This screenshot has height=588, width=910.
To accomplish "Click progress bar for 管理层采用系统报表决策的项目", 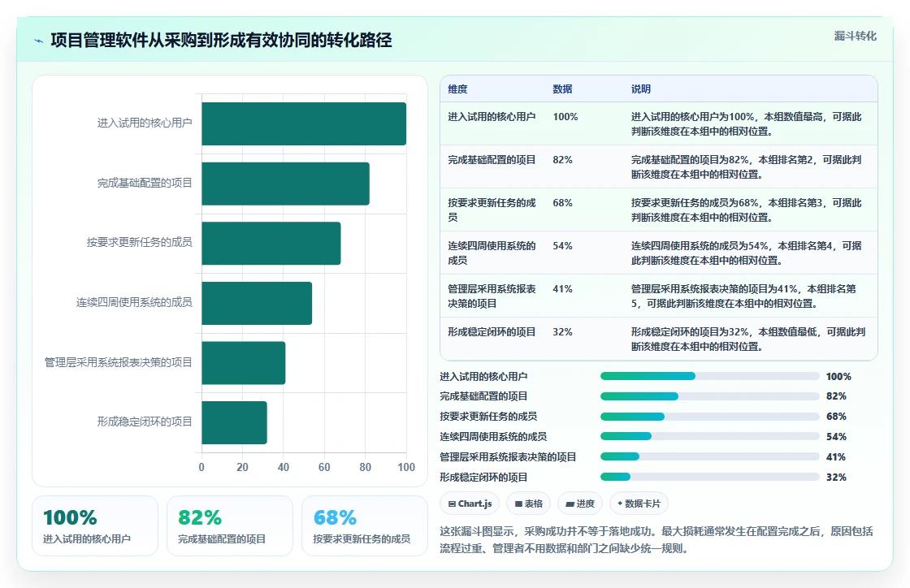I will pyautogui.click(x=710, y=457).
